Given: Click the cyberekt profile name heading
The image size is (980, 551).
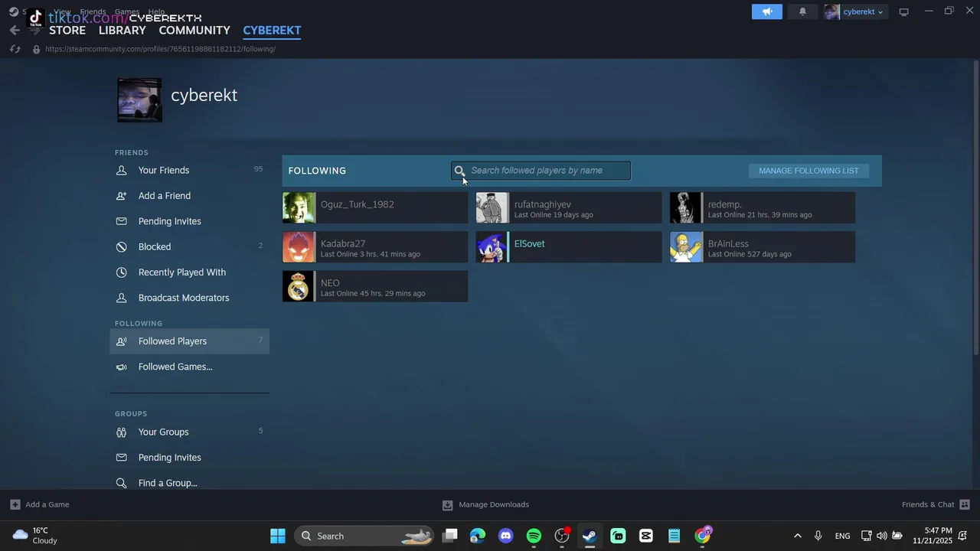Looking at the screenshot, I should pyautogui.click(x=204, y=95).
